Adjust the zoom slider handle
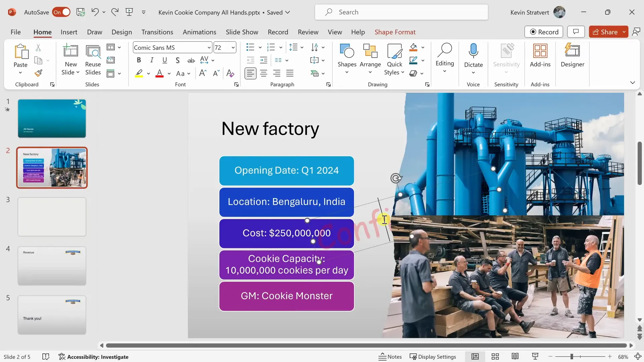Screen dimensions: 644x362 point(572,357)
